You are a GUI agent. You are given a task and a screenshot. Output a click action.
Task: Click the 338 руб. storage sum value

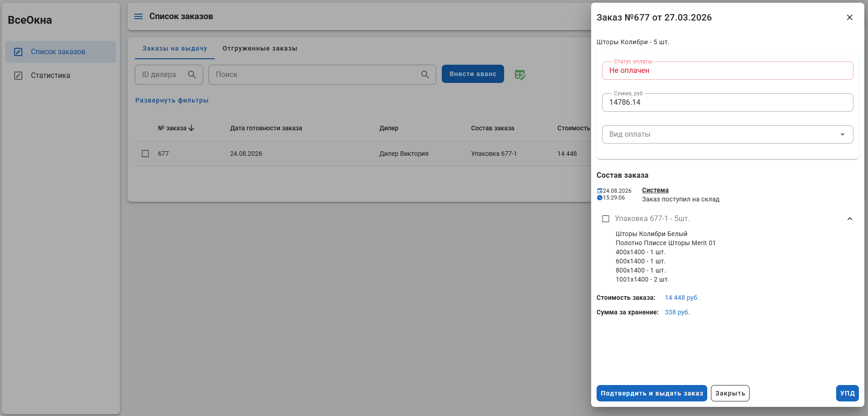[677, 312]
